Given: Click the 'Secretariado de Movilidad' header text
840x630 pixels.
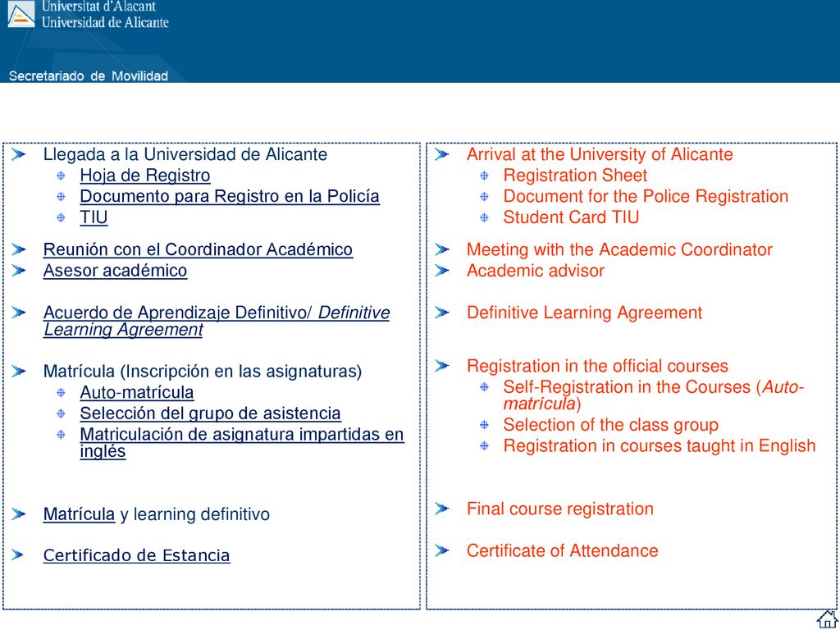Looking at the screenshot, I should (x=89, y=76).
